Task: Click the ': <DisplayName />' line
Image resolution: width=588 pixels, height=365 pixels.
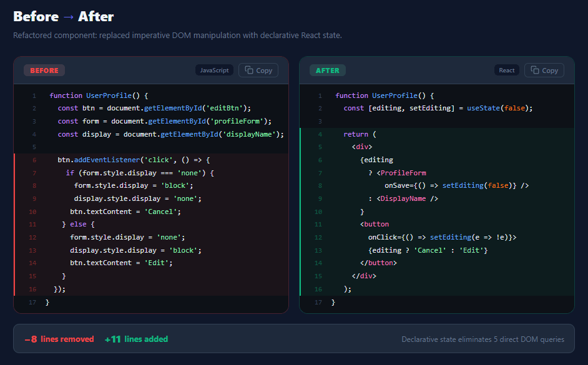Action: tap(437, 198)
